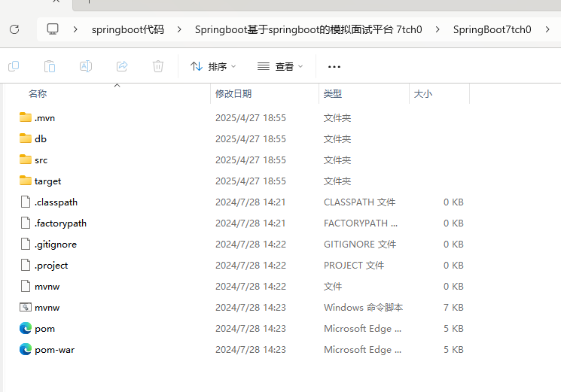Select the target folder icon
The width and height of the screenshot is (561, 392).
pyautogui.click(x=26, y=181)
